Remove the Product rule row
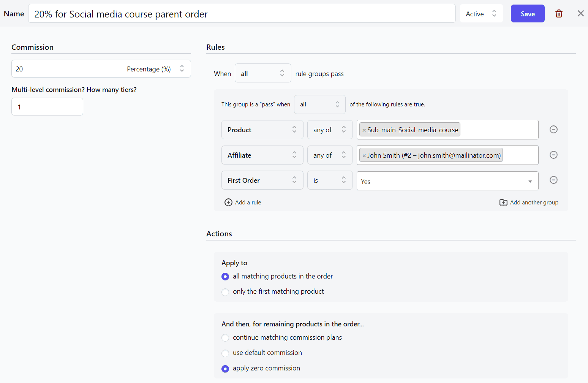Viewport: 588px width, 383px height. click(553, 130)
